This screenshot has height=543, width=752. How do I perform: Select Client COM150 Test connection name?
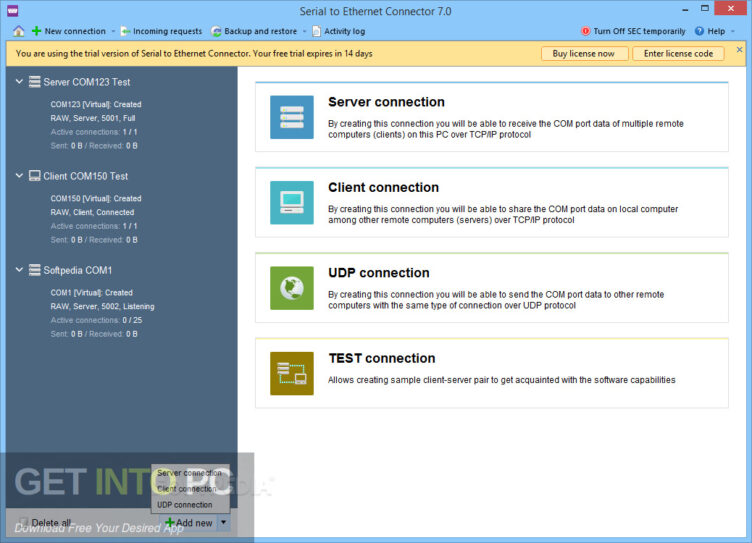pos(86,176)
